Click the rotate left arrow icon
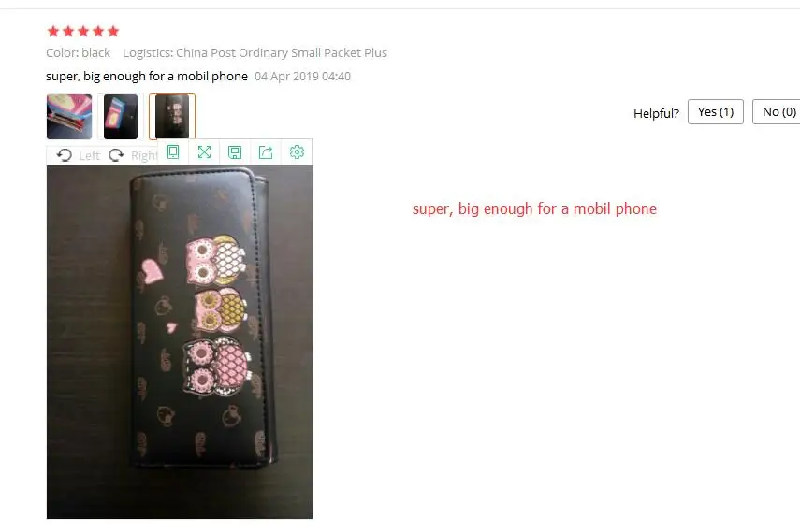Viewport: 800px width, 532px height. click(x=65, y=155)
